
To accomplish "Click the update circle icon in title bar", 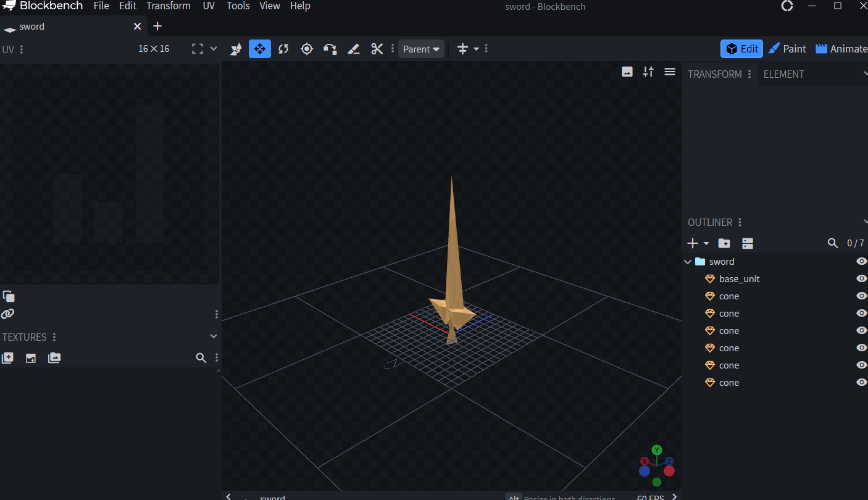I will [787, 6].
